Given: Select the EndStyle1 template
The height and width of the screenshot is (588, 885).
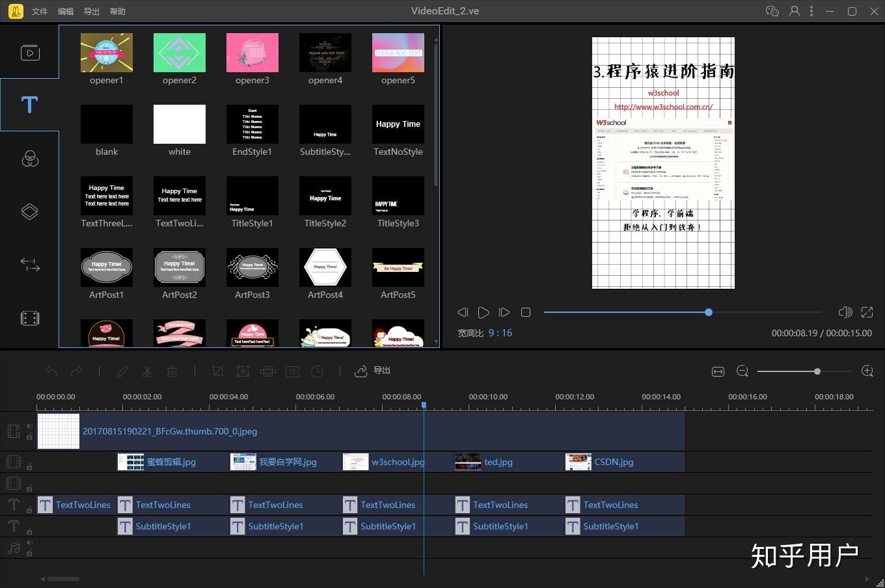Looking at the screenshot, I should click(x=252, y=131).
